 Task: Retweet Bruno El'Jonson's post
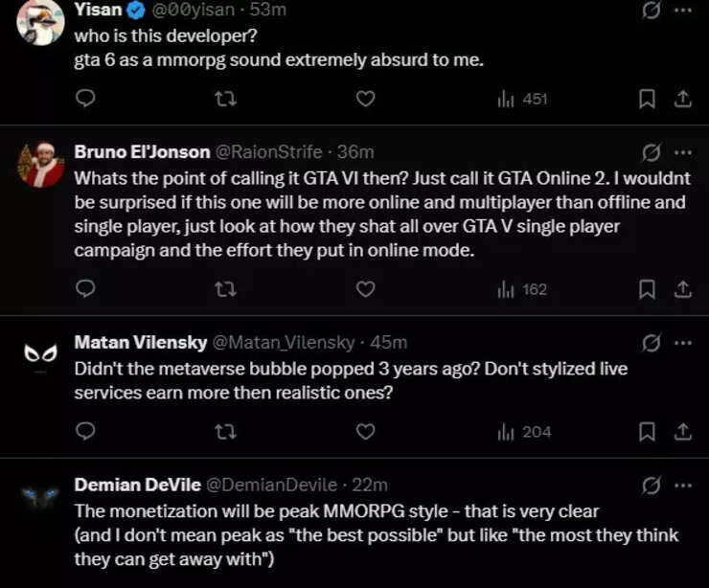coord(226,289)
